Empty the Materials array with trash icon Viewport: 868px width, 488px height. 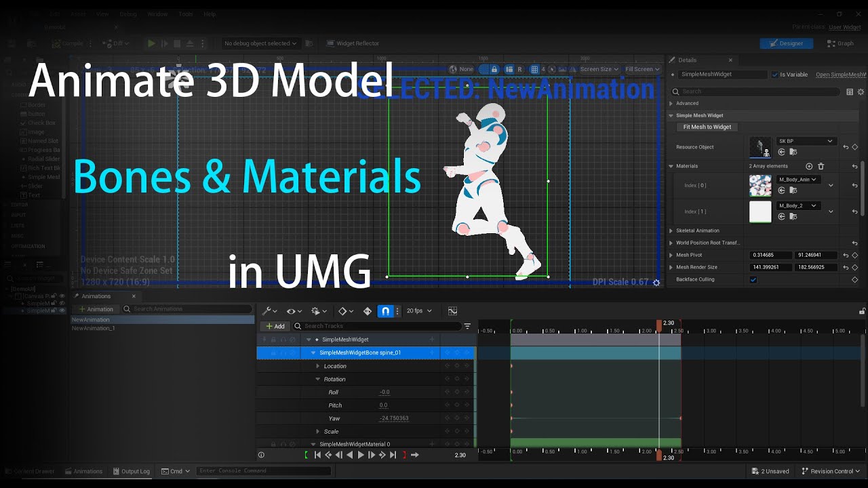[821, 166]
